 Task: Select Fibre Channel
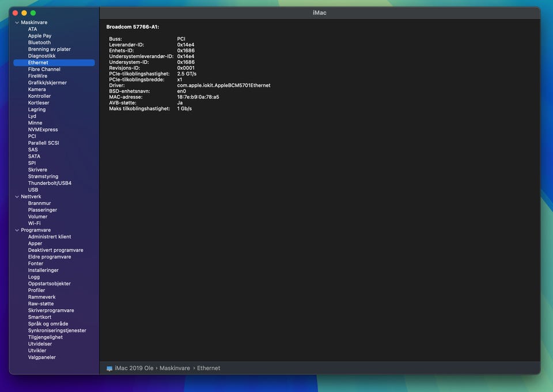[44, 70]
